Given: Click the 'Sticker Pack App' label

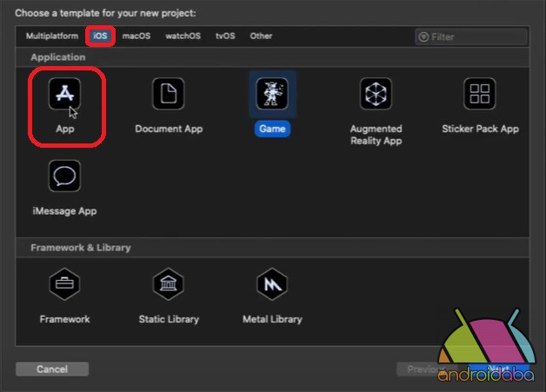Looking at the screenshot, I should click(x=480, y=129).
